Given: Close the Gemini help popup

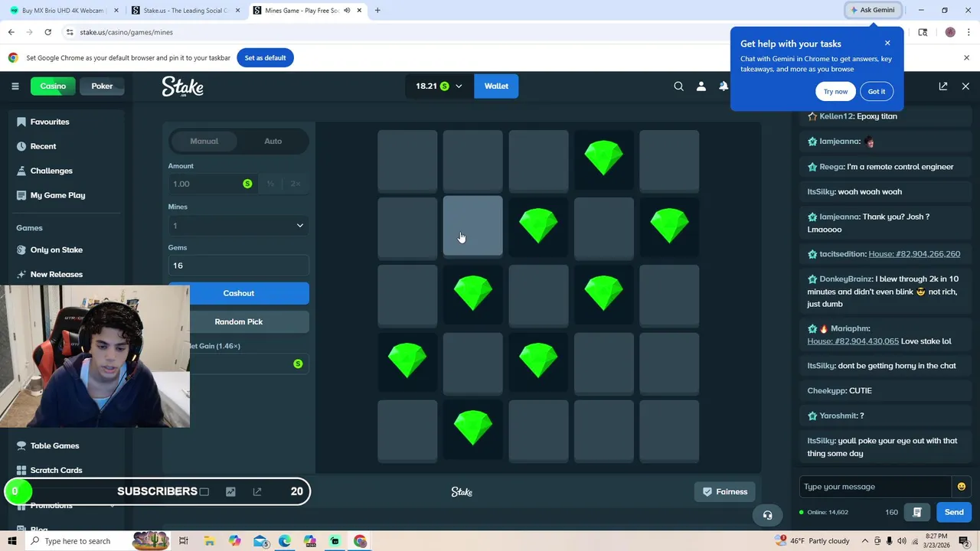Looking at the screenshot, I should [887, 43].
